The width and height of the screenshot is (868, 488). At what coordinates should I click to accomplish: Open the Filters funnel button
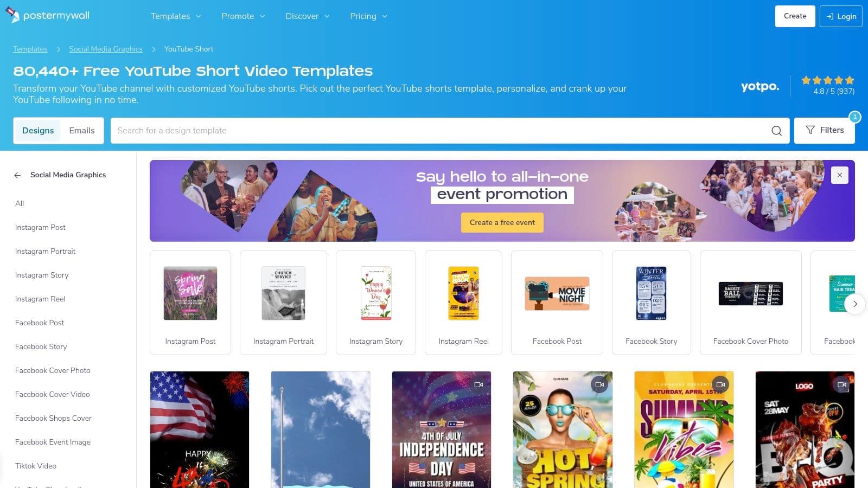[x=824, y=130]
